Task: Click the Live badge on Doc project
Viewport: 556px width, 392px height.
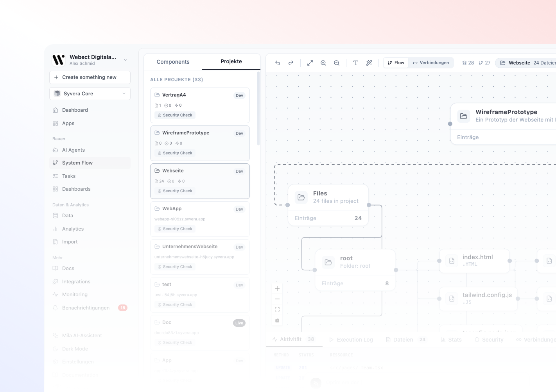Action: click(239, 323)
